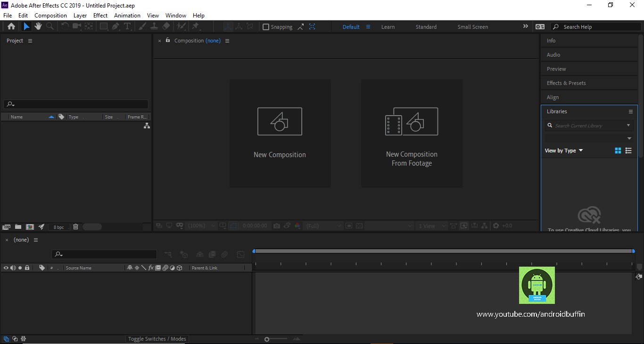644x344 pixels.
Task: Take a snapshot with camera icon
Action: (277, 226)
